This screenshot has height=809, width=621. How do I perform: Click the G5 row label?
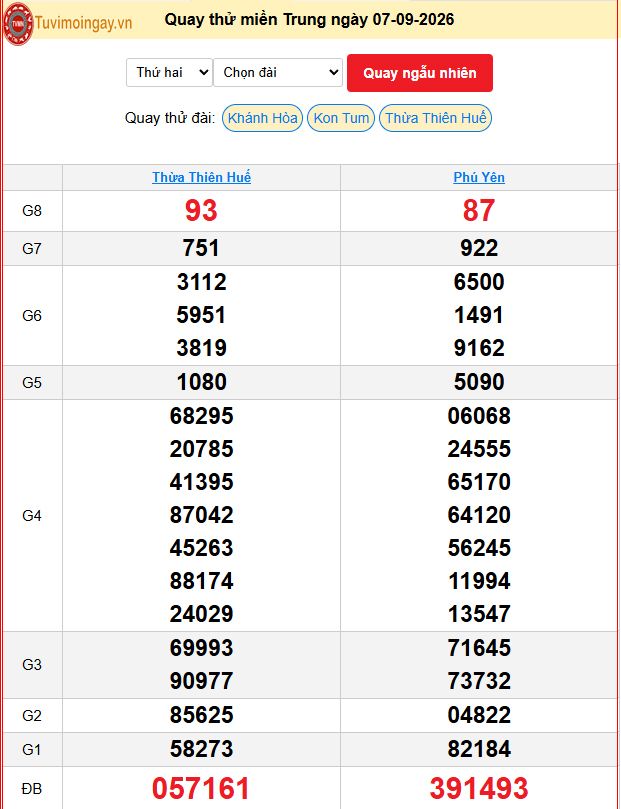(x=32, y=382)
